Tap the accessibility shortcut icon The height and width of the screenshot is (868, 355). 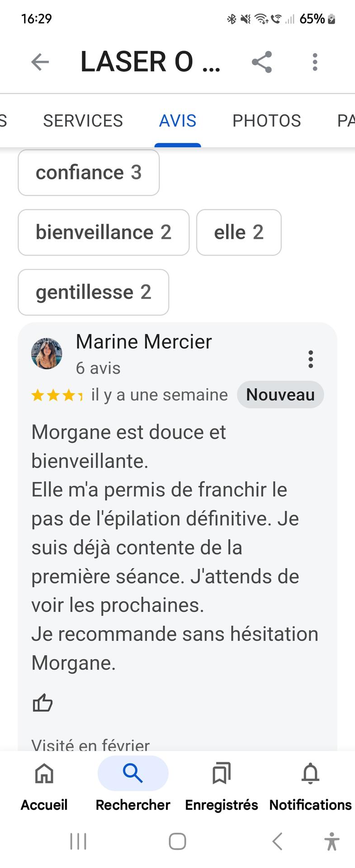click(331, 841)
